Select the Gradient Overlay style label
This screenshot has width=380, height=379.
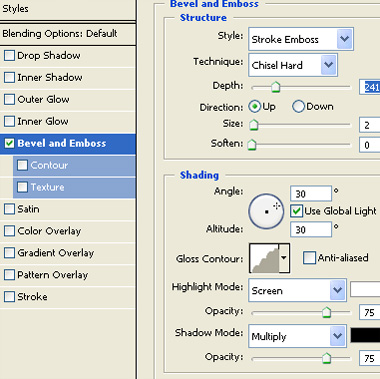click(x=56, y=253)
